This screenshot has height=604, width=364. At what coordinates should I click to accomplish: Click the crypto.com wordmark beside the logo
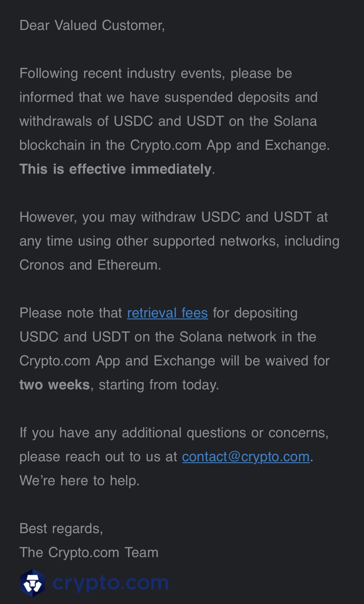pyautogui.click(x=110, y=582)
